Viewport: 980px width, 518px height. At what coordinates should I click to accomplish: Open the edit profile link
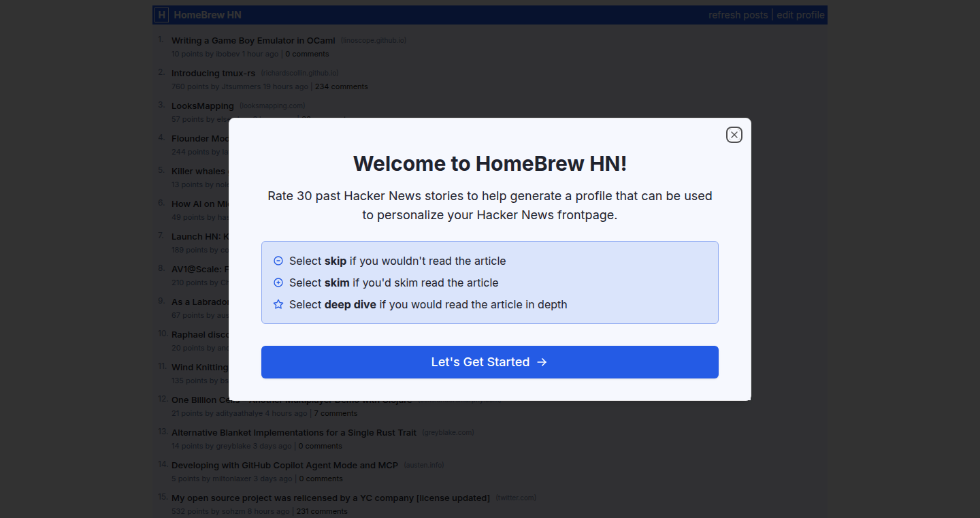(800, 15)
